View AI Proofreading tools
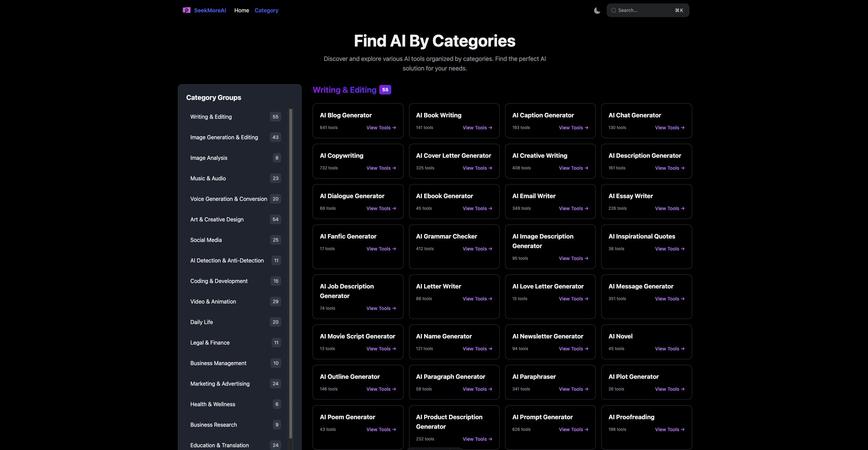 pos(669,429)
